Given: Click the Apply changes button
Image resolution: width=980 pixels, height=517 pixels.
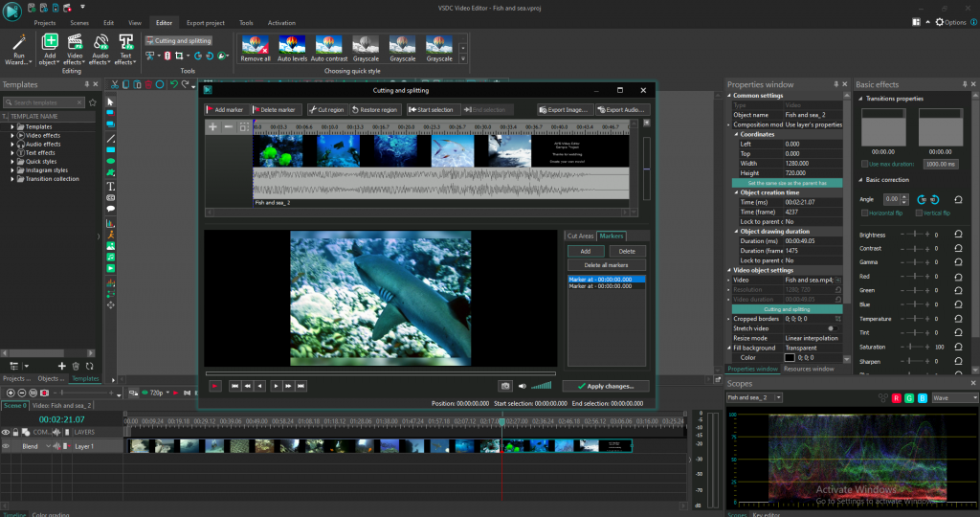Looking at the screenshot, I should pyautogui.click(x=606, y=386).
